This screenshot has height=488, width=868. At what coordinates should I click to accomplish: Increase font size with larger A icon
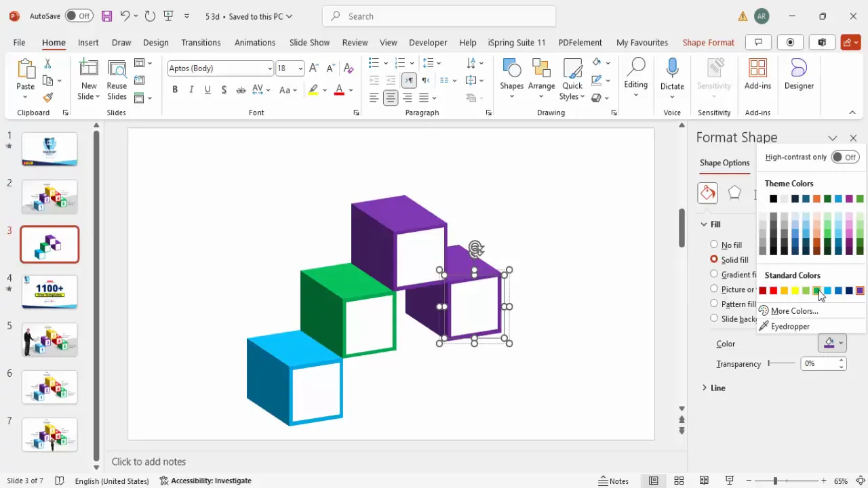coord(314,68)
